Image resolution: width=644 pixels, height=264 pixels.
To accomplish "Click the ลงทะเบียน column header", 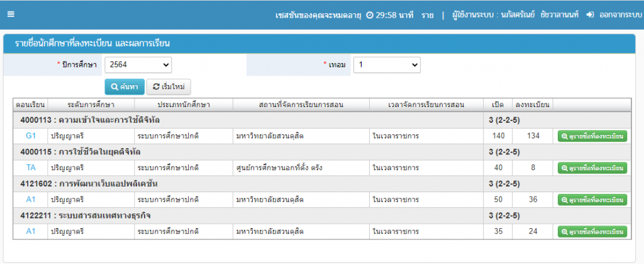I will (x=533, y=104).
